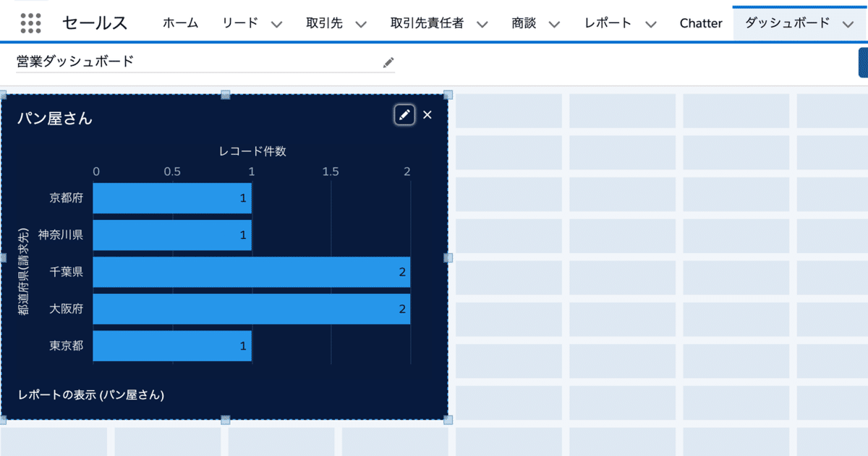Expand the リード dropdown arrow
Viewport: 868px width, 456px height.
click(x=276, y=24)
